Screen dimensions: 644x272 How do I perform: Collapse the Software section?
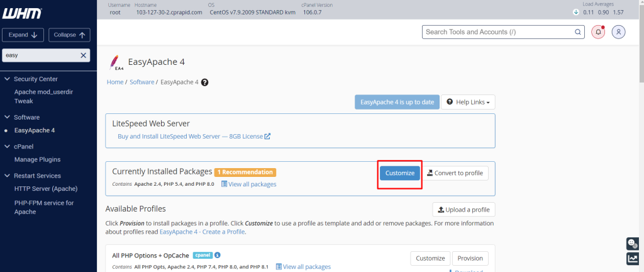[x=7, y=117]
